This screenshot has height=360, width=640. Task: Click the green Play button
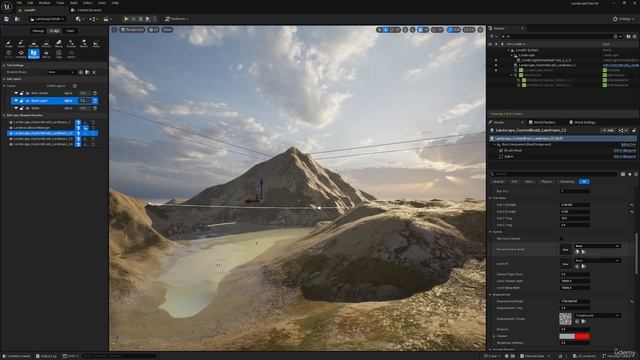coord(126,19)
